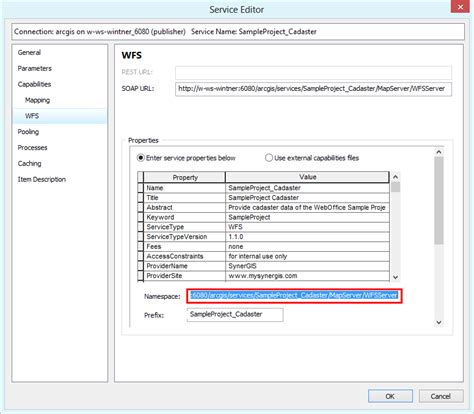Click the Abstract value cell

(307, 207)
